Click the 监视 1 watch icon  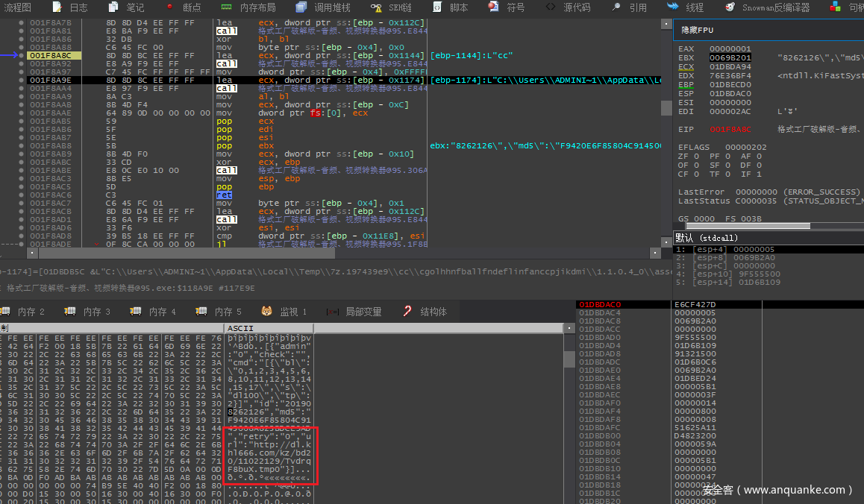(266, 311)
